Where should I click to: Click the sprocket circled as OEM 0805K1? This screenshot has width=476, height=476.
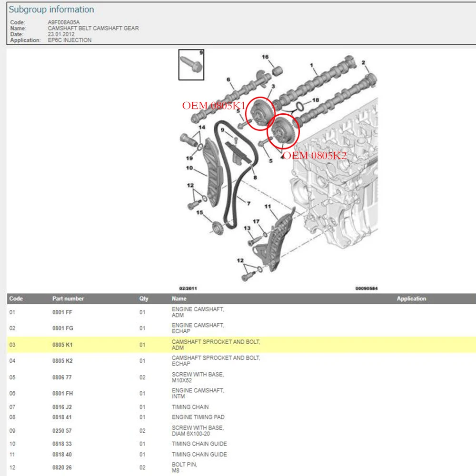pyautogui.click(x=261, y=114)
